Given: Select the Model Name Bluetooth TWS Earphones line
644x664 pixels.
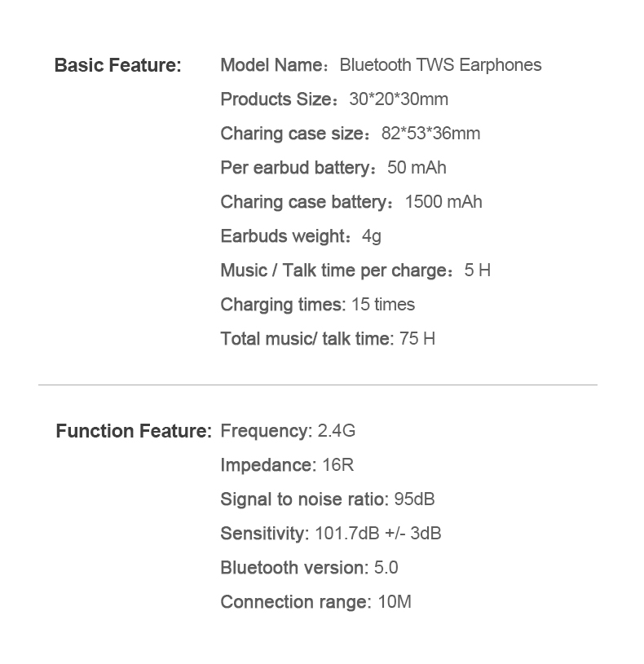Looking at the screenshot, I should (381, 65).
